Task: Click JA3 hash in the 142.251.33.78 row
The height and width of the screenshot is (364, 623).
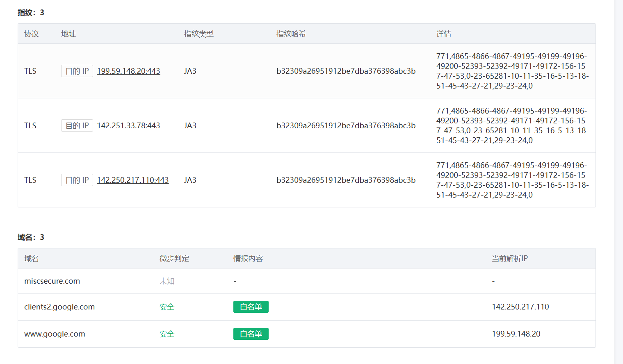Action: tap(346, 125)
